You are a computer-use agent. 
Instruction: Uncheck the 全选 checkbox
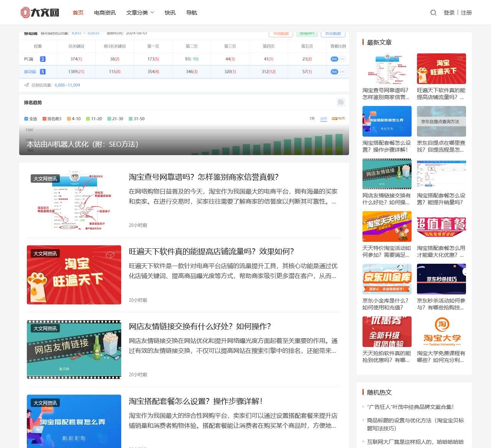pos(26,119)
